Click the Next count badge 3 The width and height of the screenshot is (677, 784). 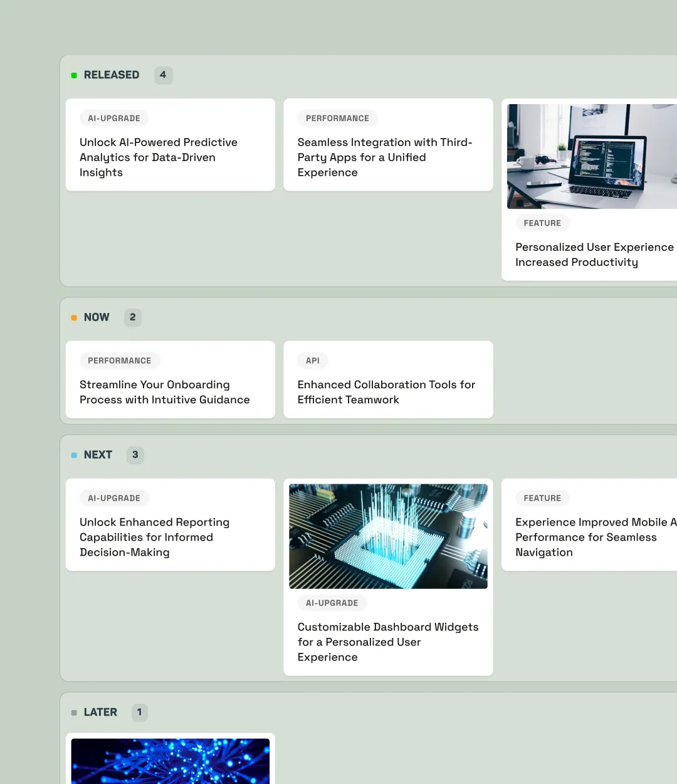135,455
